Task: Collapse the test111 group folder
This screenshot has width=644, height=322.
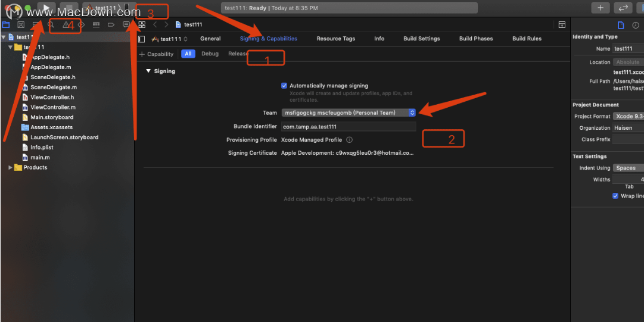Action: pyautogui.click(x=10, y=47)
